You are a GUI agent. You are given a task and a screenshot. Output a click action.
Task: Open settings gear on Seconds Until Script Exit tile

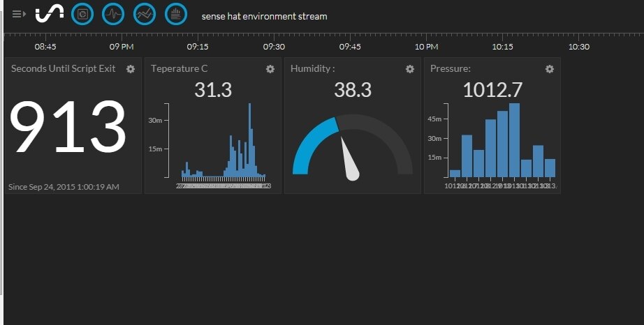(131, 69)
